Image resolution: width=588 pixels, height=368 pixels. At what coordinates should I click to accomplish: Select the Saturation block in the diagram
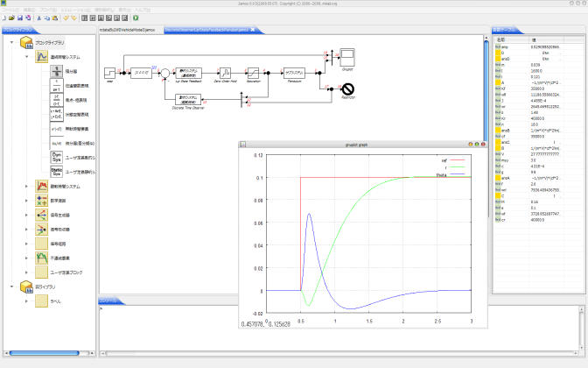pyautogui.click(x=253, y=73)
